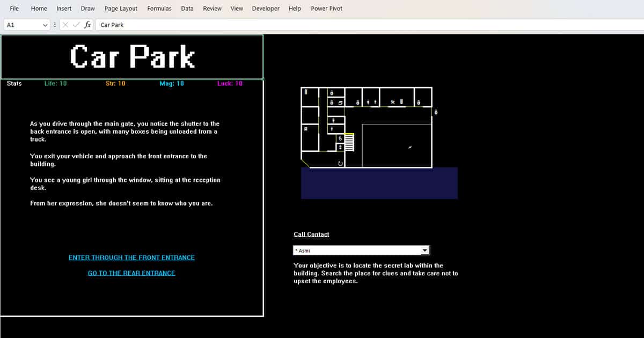Choose Enter Through the Front Entrance link

tap(131, 258)
